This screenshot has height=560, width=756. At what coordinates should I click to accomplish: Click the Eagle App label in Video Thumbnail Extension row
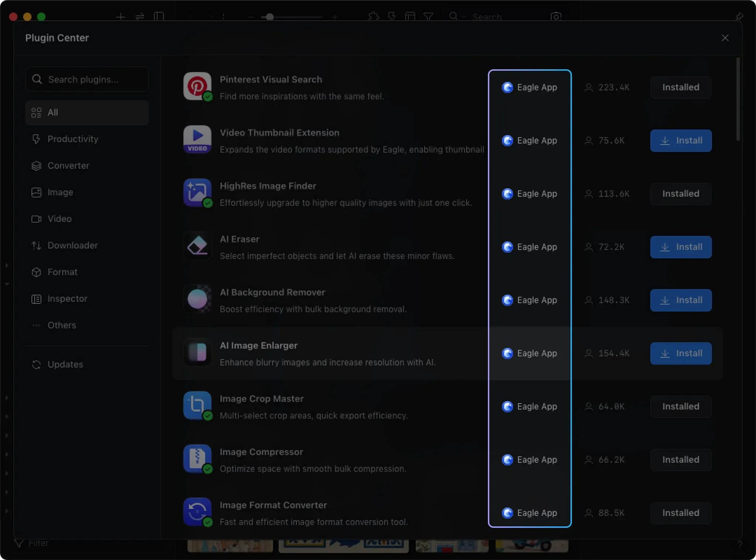(537, 141)
